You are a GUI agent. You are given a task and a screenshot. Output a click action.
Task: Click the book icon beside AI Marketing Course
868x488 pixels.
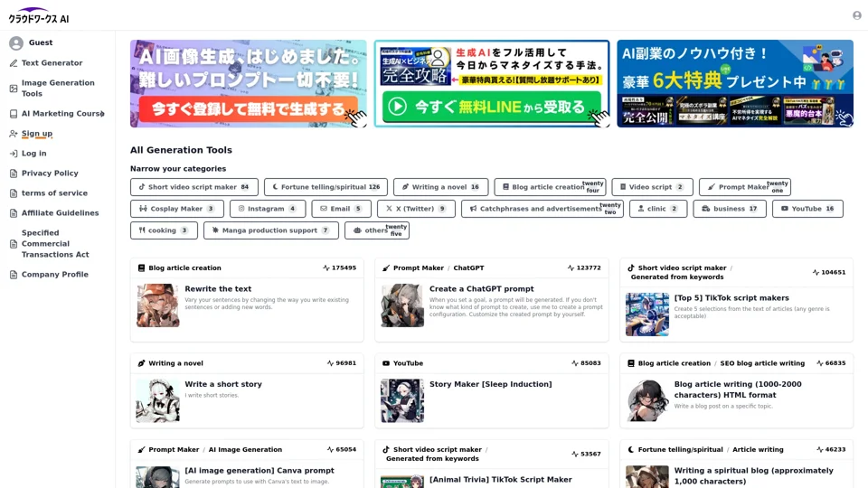(14, 114)
